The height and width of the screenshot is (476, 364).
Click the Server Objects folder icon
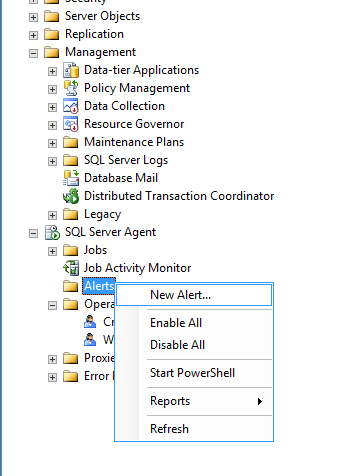[x=52, y=16]
